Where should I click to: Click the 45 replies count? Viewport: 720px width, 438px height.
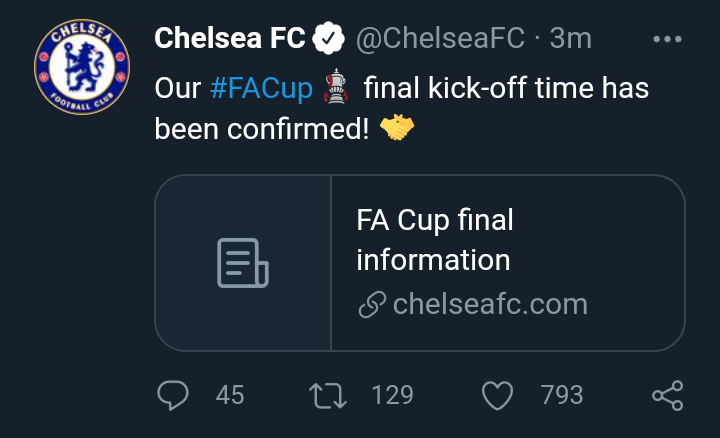click(230, 395)
